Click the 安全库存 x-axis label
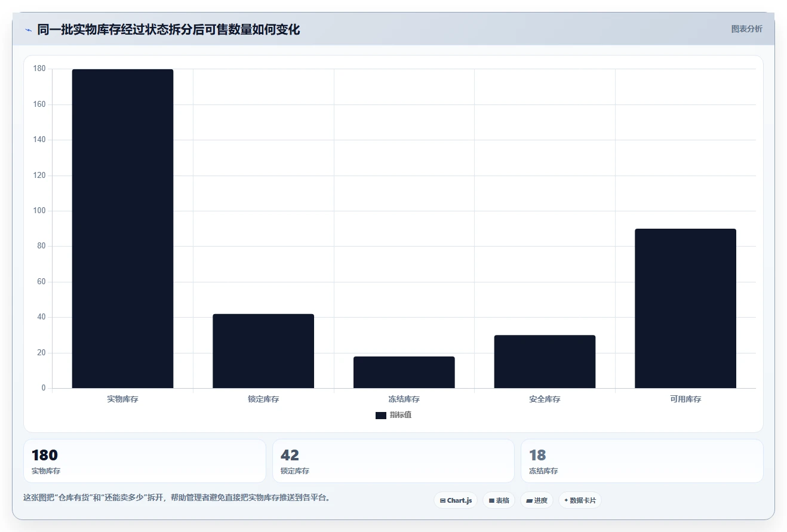The width and height of the screenshot is (787, 532). coord(545,399)
